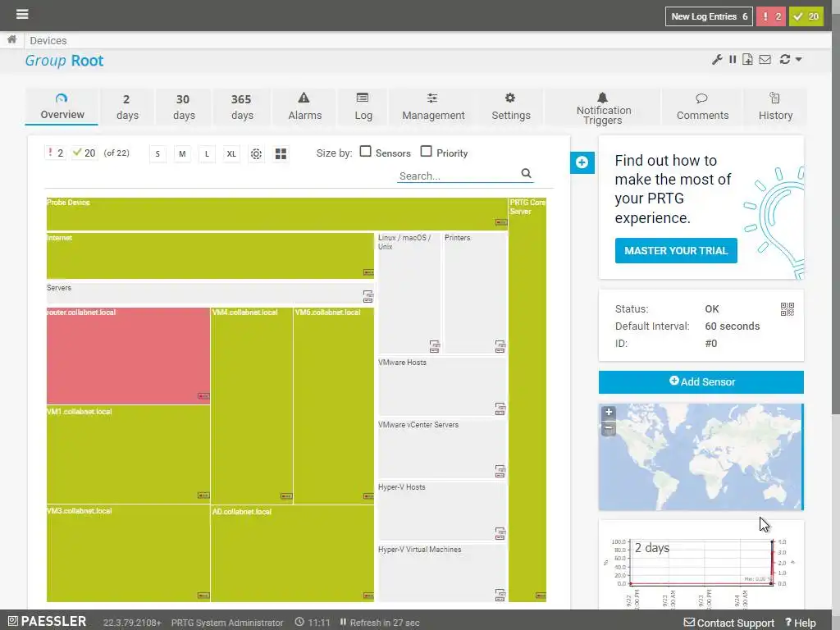Screen dimensions: 840x630
Task: Click the New Log Entries 6 button
Action: tap(709, 16)
